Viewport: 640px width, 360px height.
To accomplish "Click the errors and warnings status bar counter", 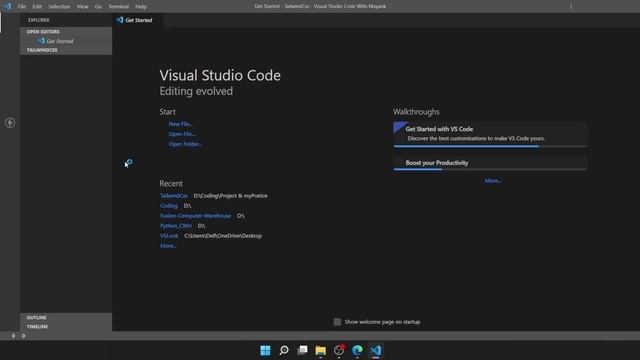I will click(18, 336).
